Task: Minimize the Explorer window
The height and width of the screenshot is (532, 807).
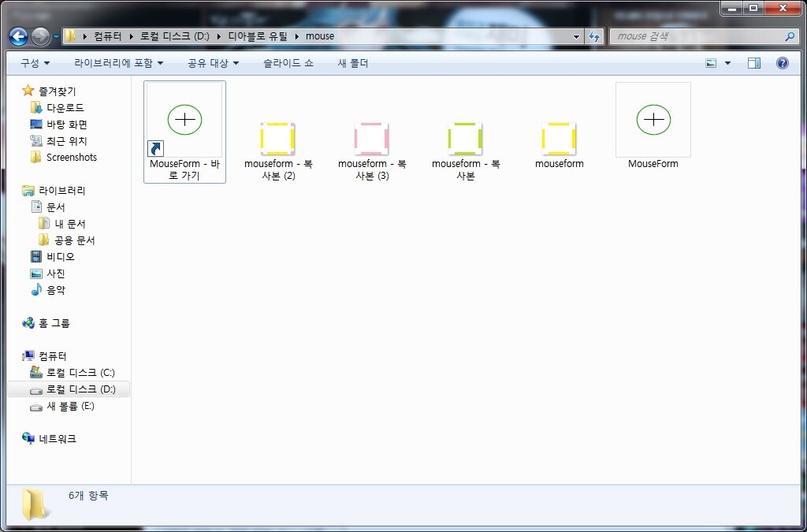Action: tap(734, 8)
